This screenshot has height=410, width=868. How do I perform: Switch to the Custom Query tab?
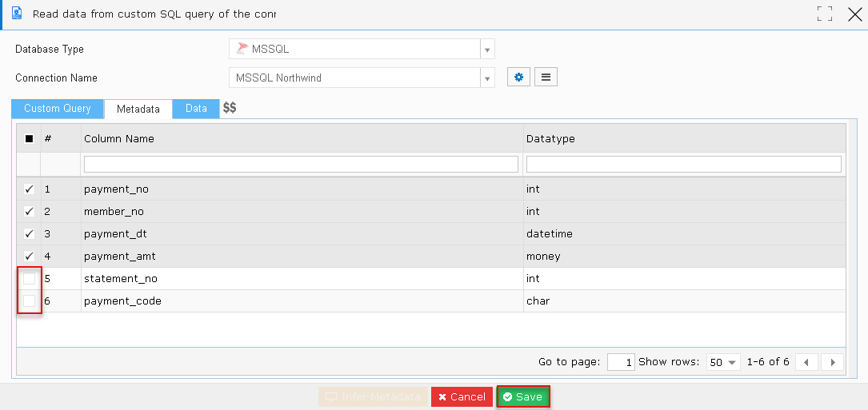point(58,109)
